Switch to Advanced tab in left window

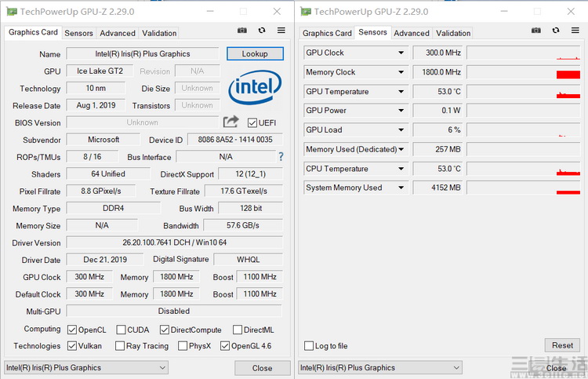118,34
